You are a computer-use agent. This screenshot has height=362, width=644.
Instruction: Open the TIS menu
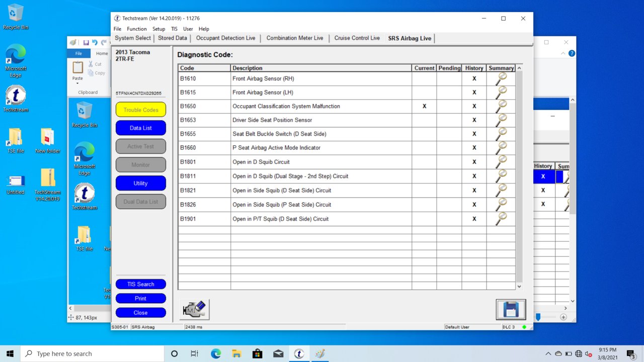click(174, 29)
